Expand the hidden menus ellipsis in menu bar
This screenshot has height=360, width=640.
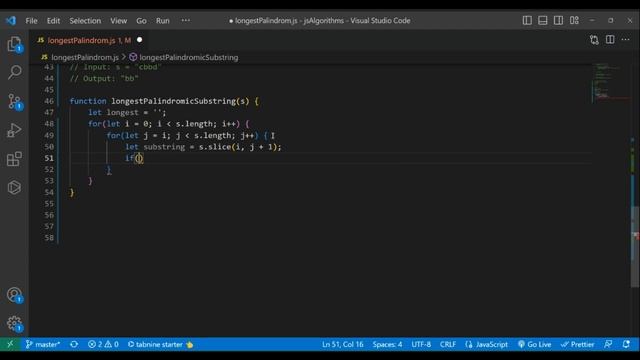(x=186, y=20)
